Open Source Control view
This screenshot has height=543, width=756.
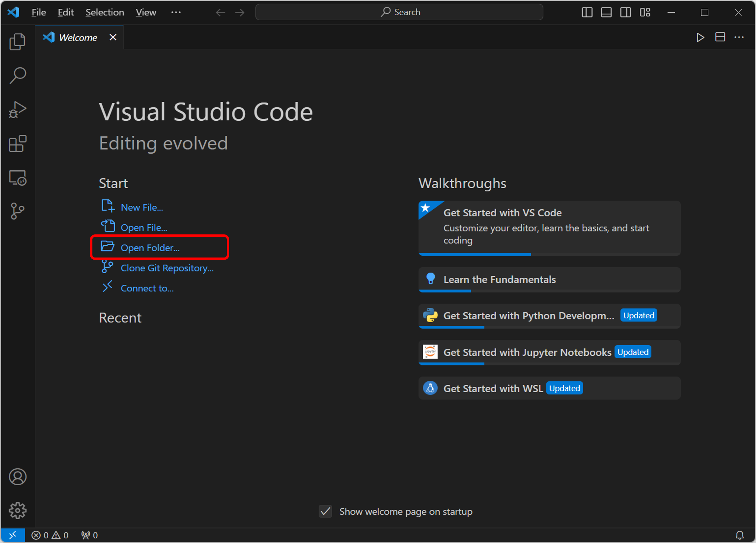coord(17,211)
